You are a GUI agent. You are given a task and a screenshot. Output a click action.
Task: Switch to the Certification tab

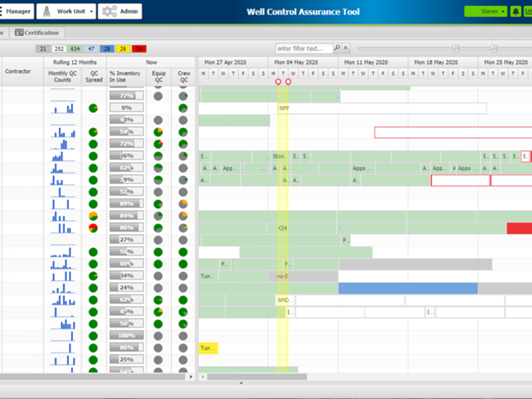click(37, 33)
